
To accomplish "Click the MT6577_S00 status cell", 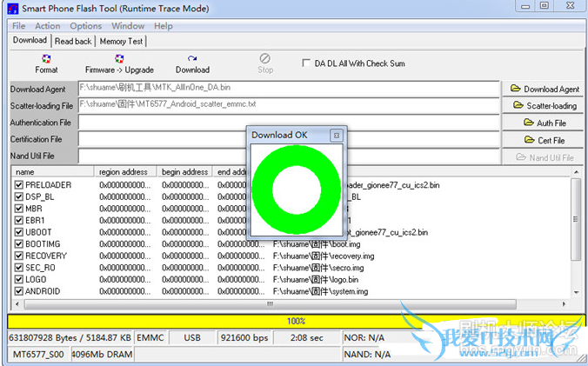I will click(x=38, y=354).
